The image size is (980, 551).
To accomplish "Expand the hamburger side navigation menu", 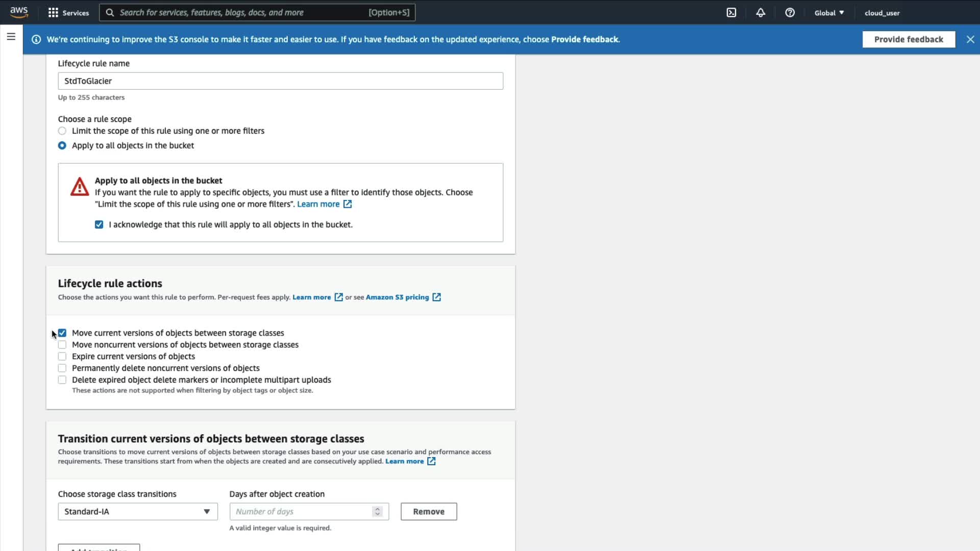I will pyautogui.click(x=11, y=37).
